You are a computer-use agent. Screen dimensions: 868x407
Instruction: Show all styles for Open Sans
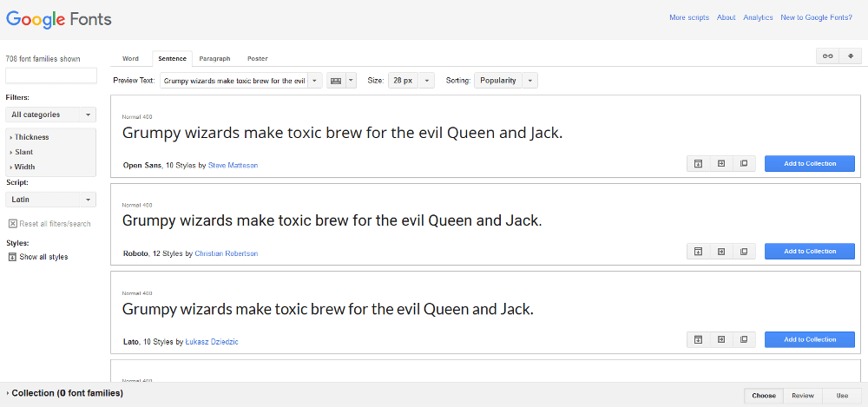(x=698, y=163)
